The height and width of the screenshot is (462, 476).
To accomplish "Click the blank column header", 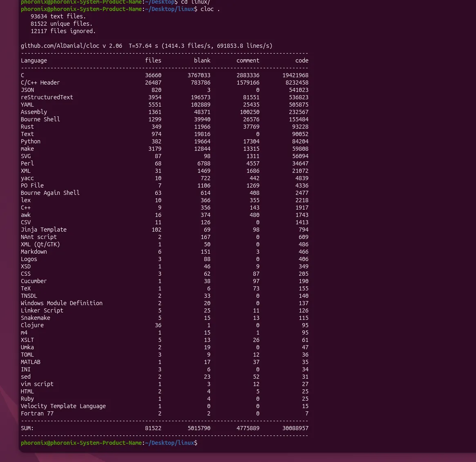I will click(202, 60).
